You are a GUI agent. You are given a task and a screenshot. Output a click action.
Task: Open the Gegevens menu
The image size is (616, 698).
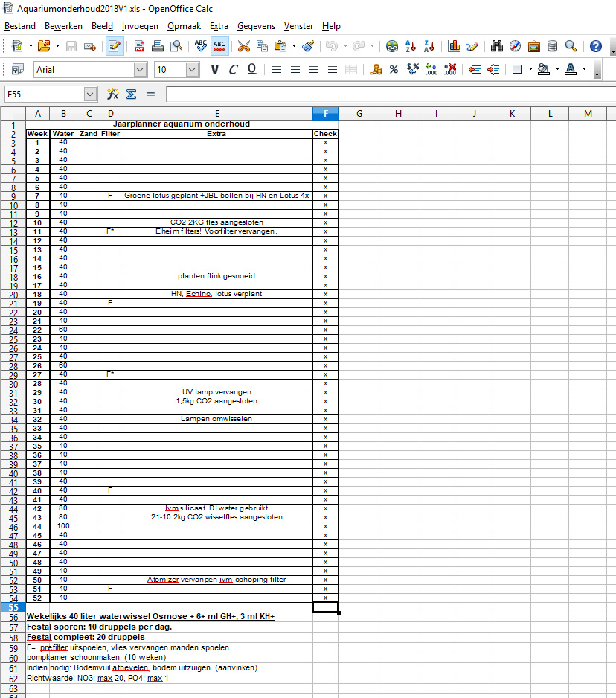pos(256,26)
